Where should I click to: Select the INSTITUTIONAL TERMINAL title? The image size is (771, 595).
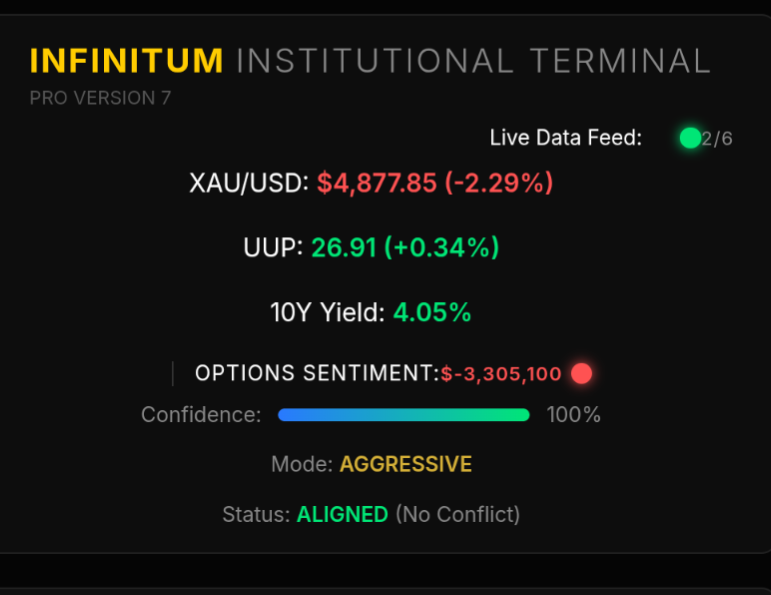click(473, 61)
